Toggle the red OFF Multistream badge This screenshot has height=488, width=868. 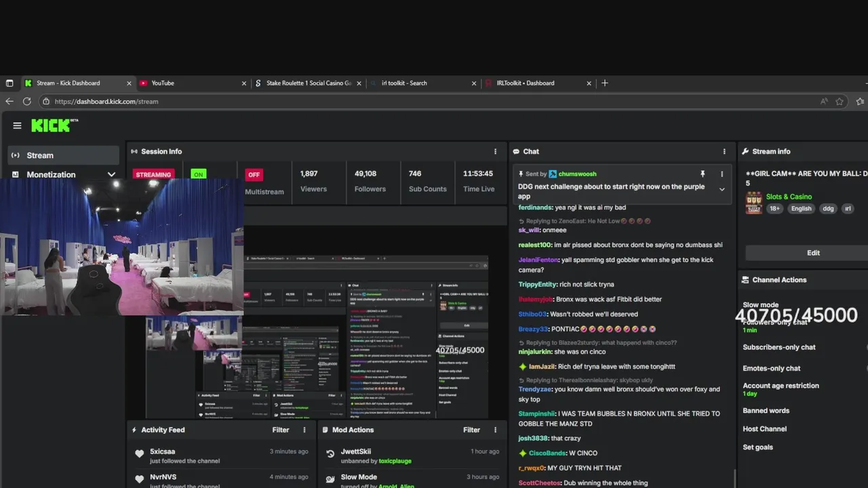[254, 174]
